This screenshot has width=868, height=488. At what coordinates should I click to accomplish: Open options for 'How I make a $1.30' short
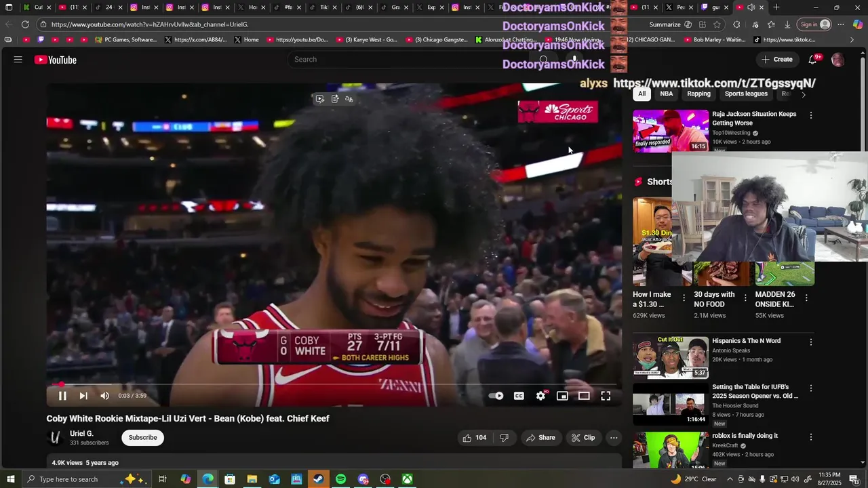pos(684,298)
